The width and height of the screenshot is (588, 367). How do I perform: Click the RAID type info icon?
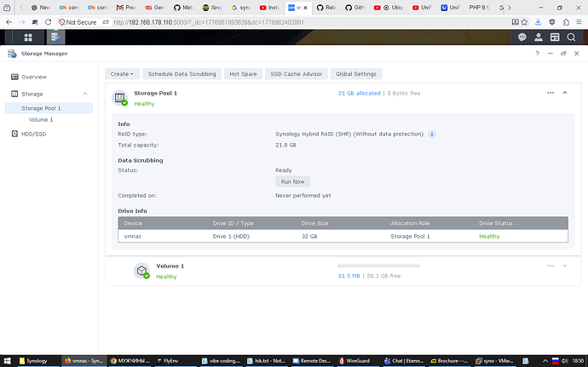(432, 135)
